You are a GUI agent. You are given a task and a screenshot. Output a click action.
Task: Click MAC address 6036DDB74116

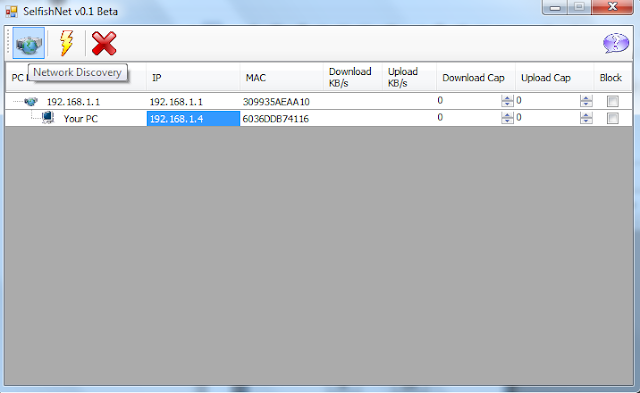pyautogui.click(x=276, y=119)
